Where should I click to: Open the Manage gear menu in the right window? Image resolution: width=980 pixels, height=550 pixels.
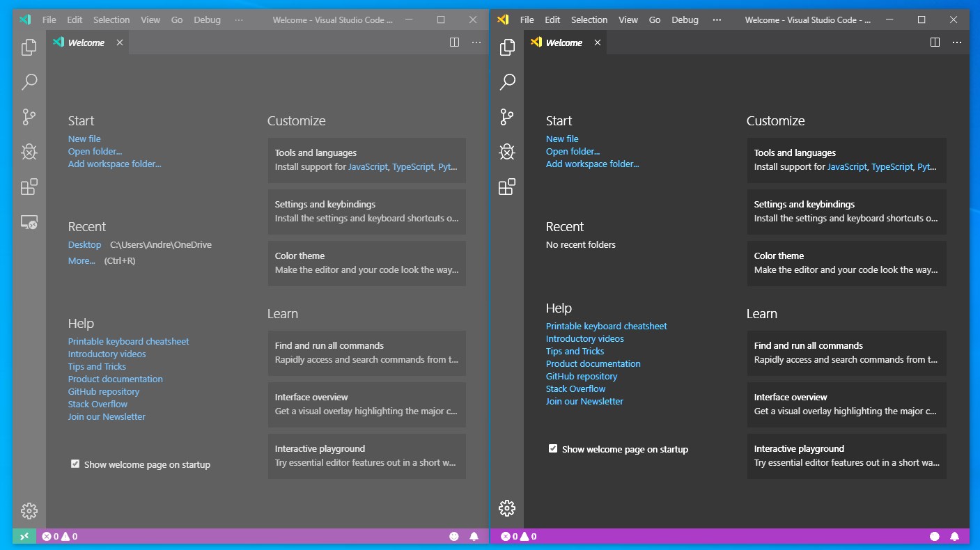tap(507, 508)
